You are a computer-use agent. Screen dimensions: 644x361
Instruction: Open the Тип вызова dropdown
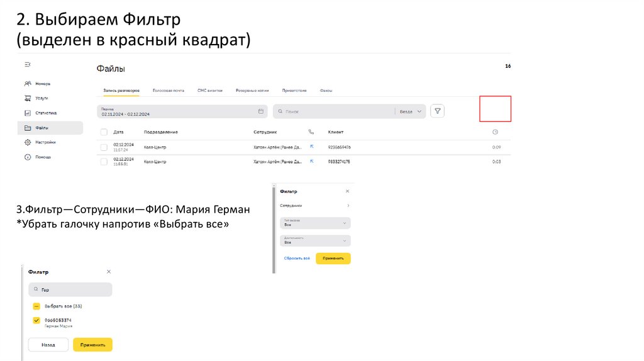315,223
